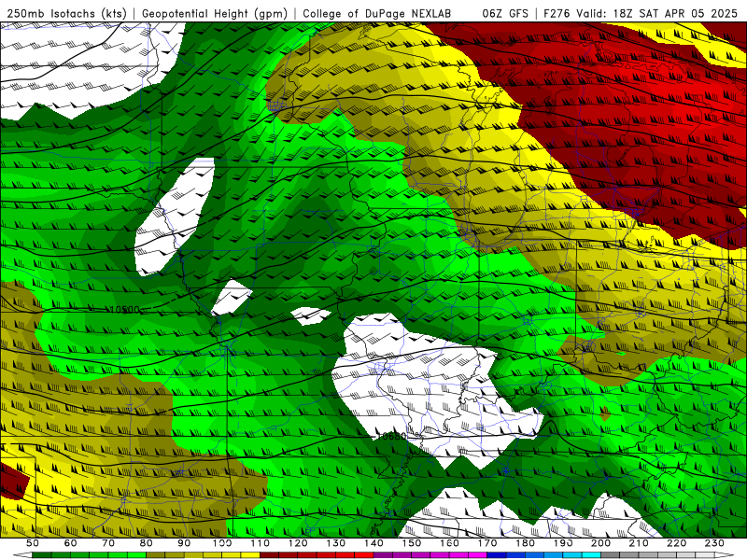
Task: Click the '250mb Isotachs (kts)' title text
Action: point(66,13)
